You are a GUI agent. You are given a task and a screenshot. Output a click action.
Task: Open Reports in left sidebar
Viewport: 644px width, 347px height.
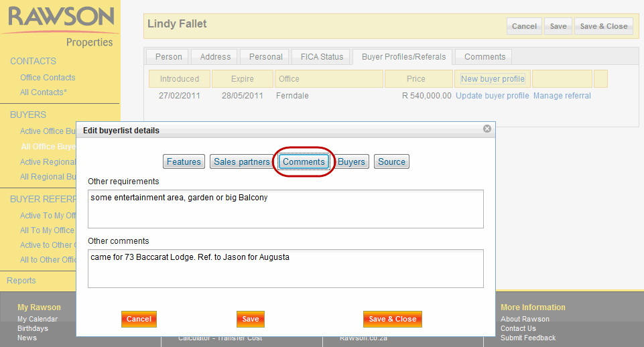pos(21,280)
